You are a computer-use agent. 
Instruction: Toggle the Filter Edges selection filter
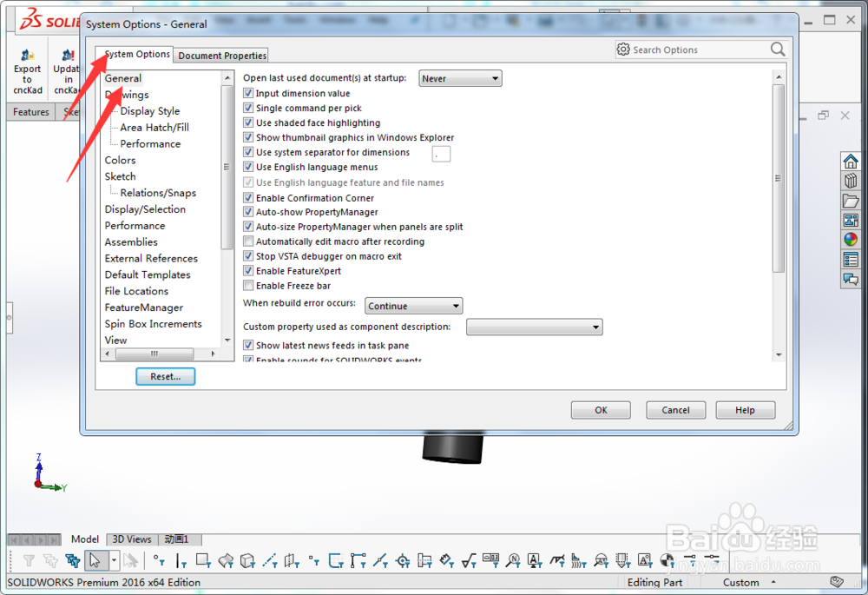click(x=181, y=560)
